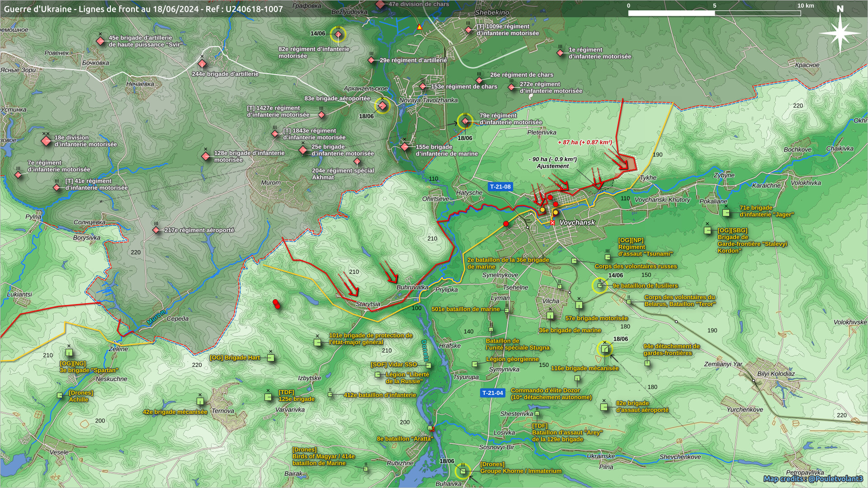Select the yellow-circled 83e brigade aéroportée icon
The image size is (868, 488).
coord(382,106)
